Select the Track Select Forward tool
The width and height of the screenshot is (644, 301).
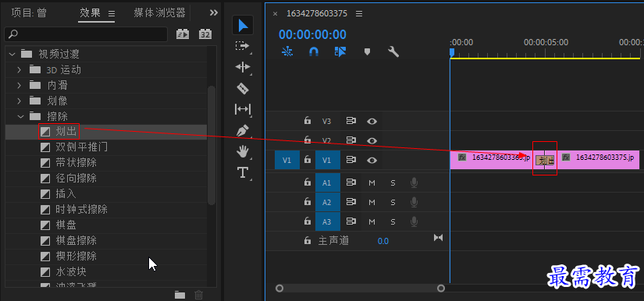[x=243, y=46]
